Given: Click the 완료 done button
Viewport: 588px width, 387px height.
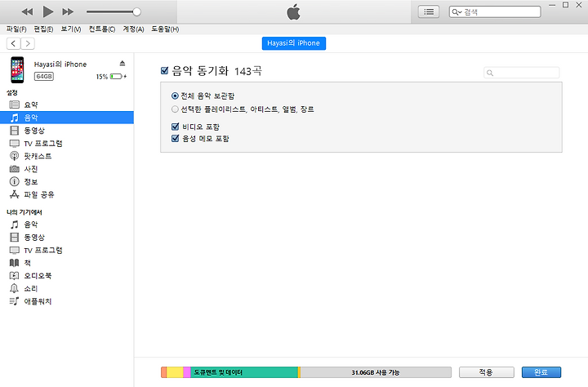Looking at the screenshot, I should [x=541, y=372].
